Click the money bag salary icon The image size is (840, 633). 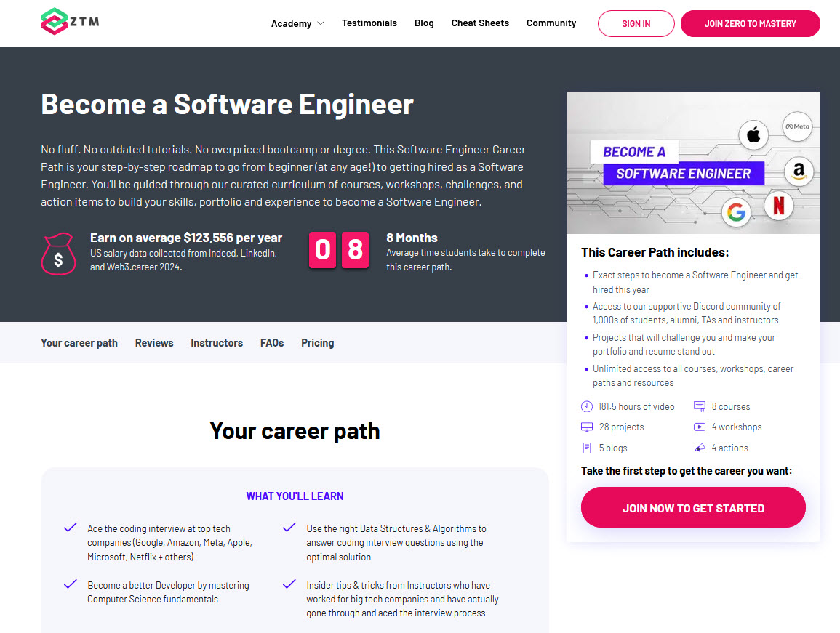coord(58,254)
